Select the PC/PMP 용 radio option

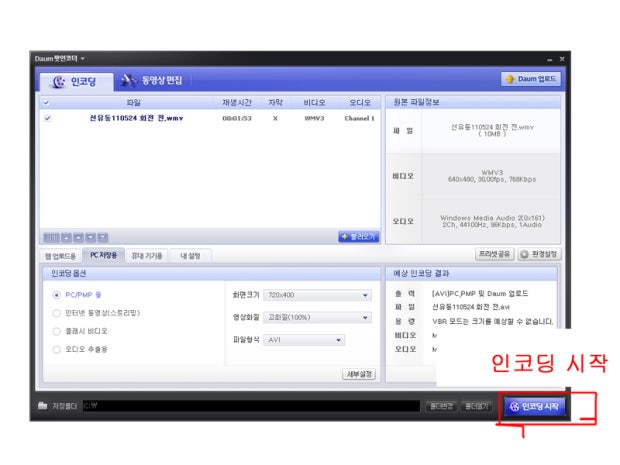point(57,295)
